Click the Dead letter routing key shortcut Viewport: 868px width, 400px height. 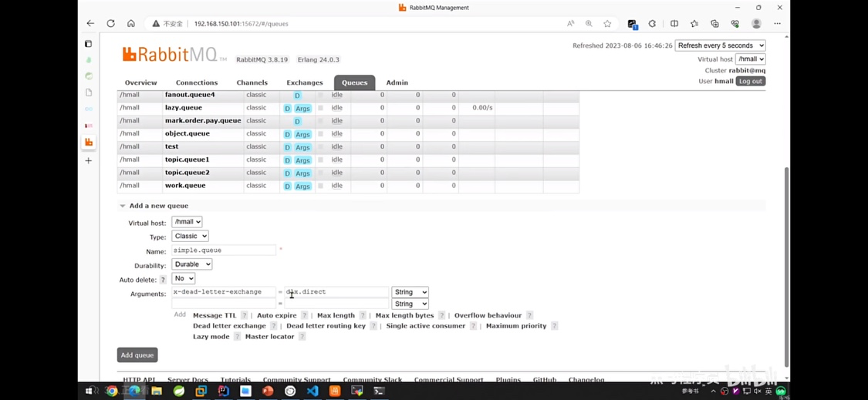326,326
